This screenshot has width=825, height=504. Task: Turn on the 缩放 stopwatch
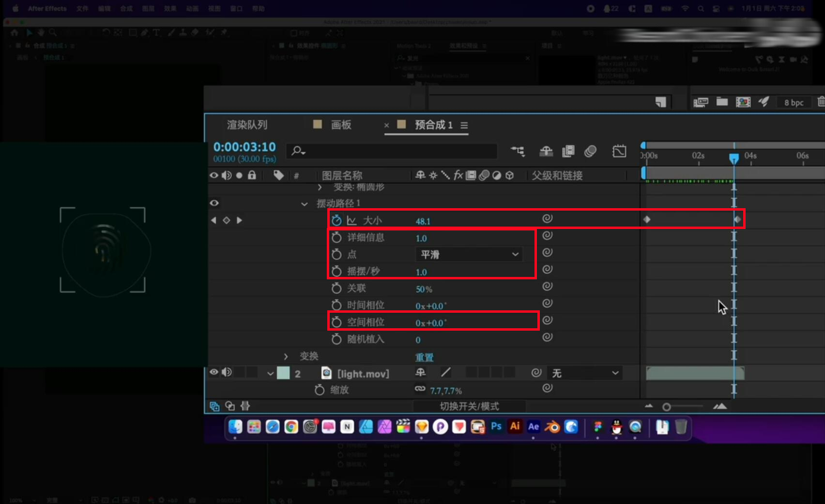click(x=320, y=390)
